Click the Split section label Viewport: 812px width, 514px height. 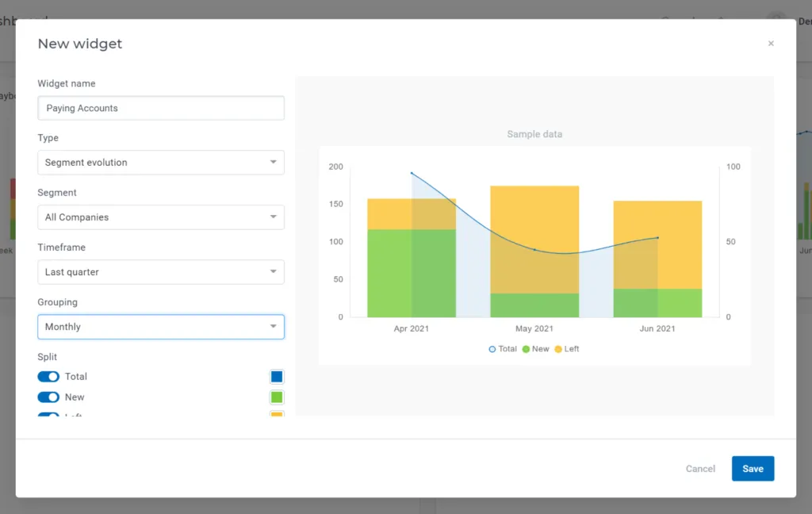47,357
